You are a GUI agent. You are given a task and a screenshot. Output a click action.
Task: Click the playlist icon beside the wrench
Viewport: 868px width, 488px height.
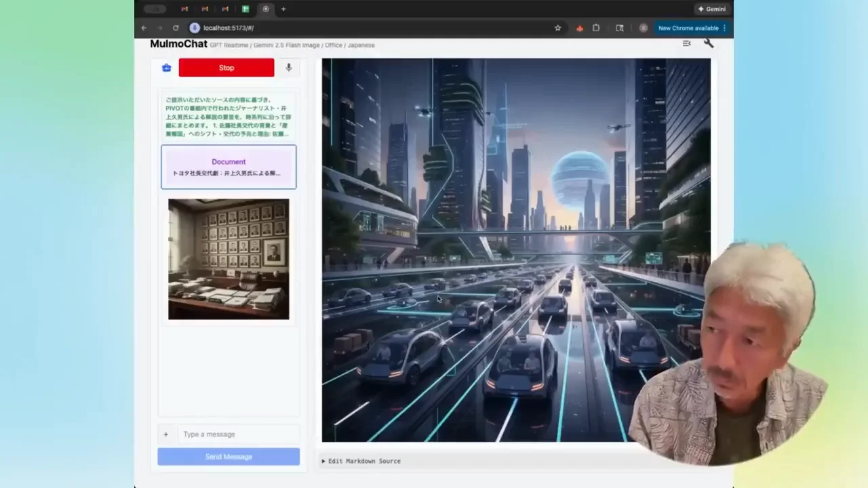point(686,43)
